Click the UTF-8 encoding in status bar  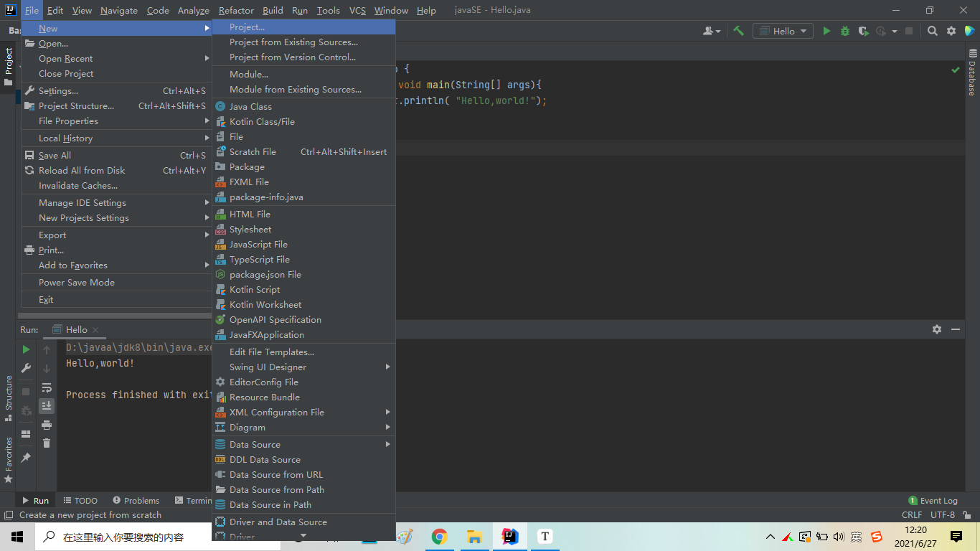(x=943, y=515)
